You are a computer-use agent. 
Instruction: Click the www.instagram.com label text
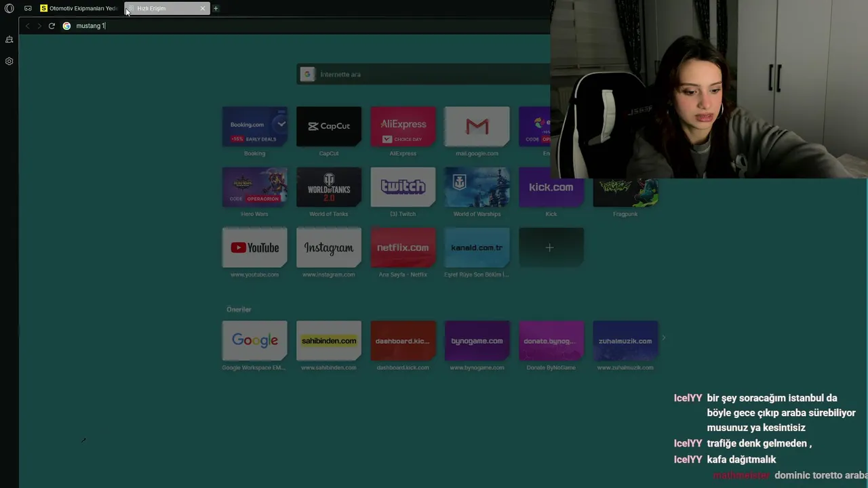coord(329,274)
